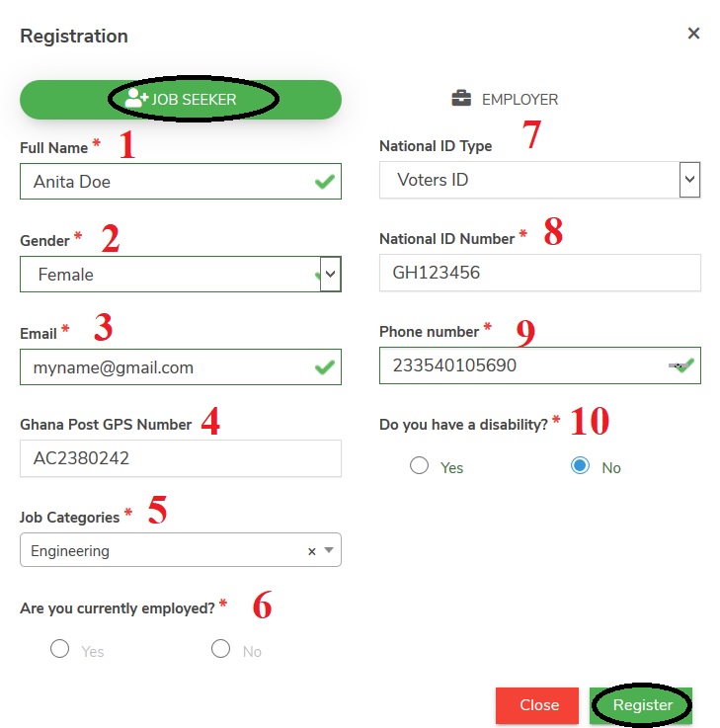This screenshot has width=720, height=728.
Task: Switch to the Job Seeker tab
Action: (181, 100)
